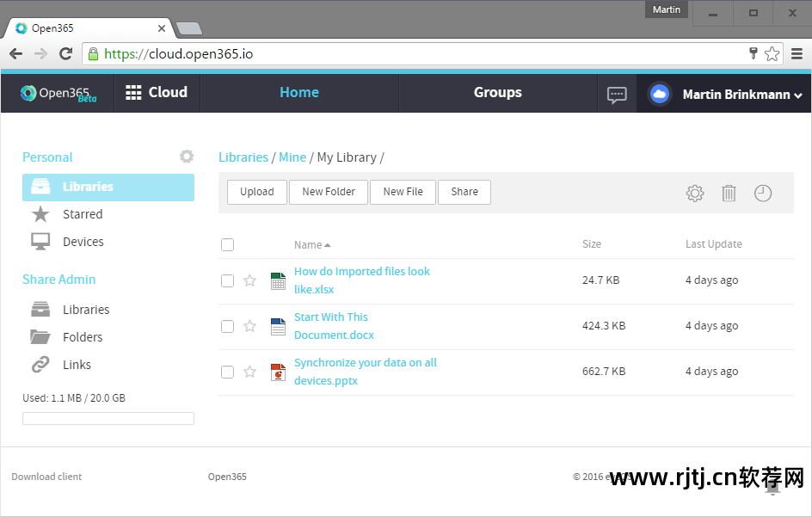This screenshot has height=517, width=812.
Task: Open Start With This Document.docx
Action: click(x=334, y=326)
